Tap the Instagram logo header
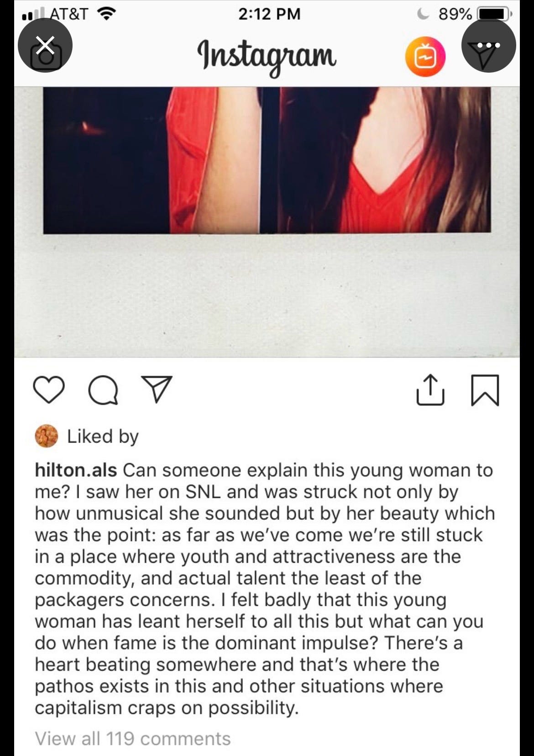 tap(267, 57)
